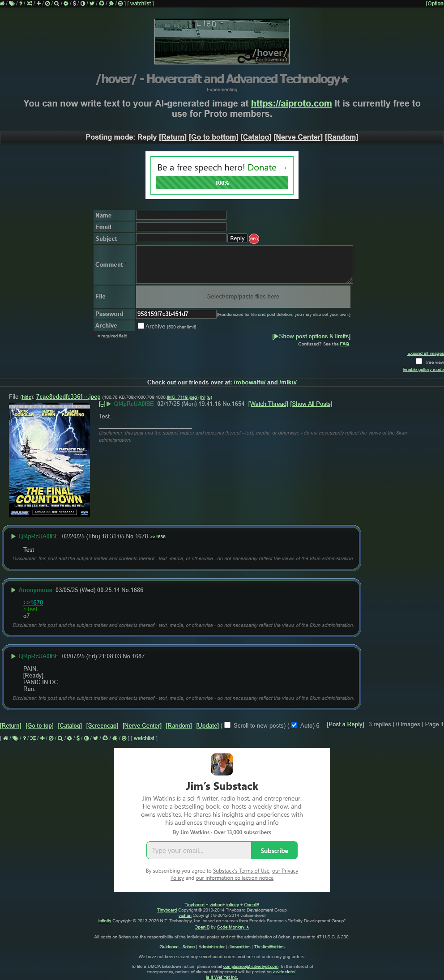
Task: Click the dollar icon in bottom navigation bar
Action: 78,738
